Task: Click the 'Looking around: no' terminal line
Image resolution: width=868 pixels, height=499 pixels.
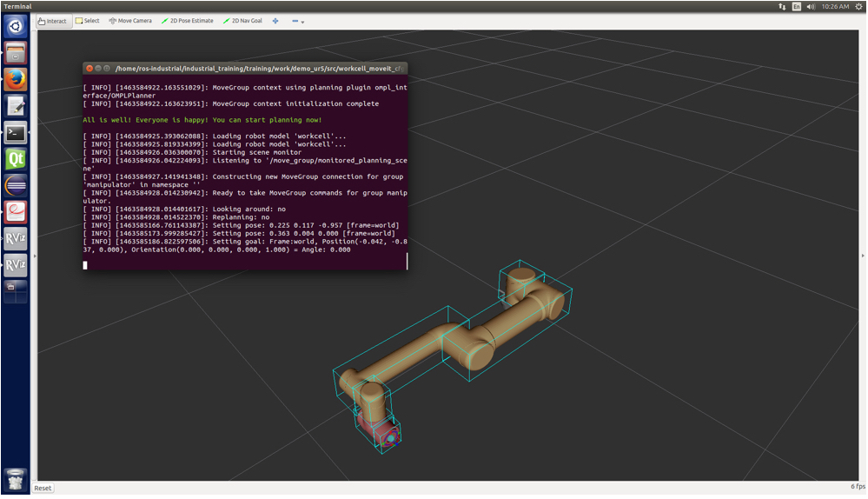Action: click(x=184, y=209)
